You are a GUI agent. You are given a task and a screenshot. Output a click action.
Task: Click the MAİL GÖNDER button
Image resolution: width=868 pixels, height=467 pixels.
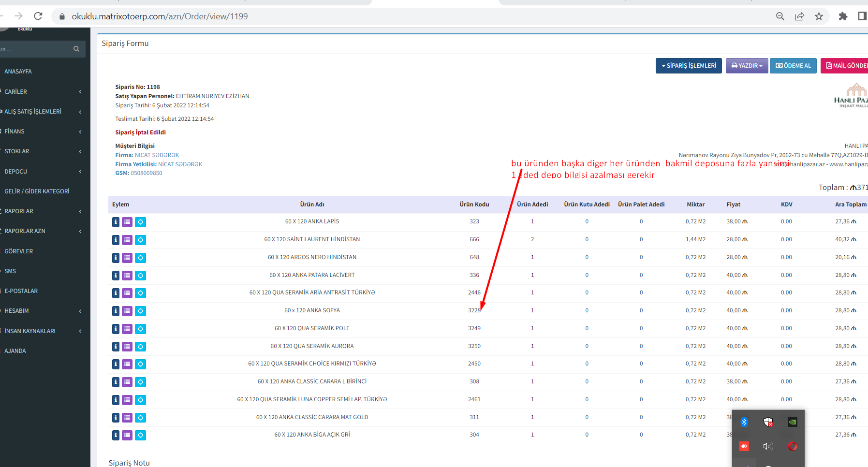coord(846,66)
